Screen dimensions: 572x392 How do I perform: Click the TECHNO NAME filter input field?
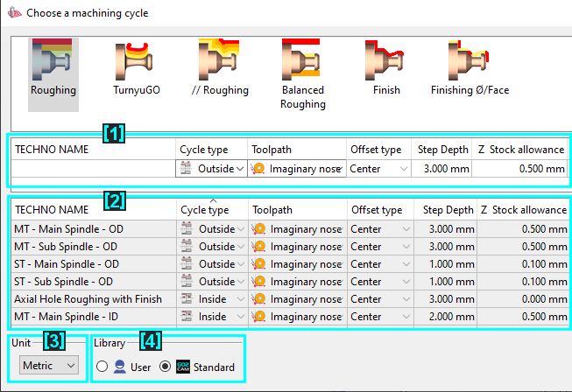point(91,169)
